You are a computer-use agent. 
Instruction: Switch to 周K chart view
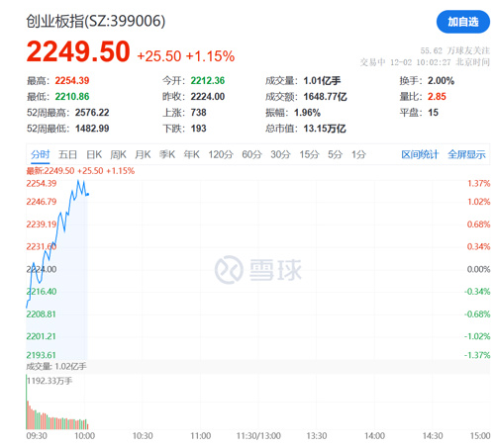pyautogui.click(x=118, y=154)
